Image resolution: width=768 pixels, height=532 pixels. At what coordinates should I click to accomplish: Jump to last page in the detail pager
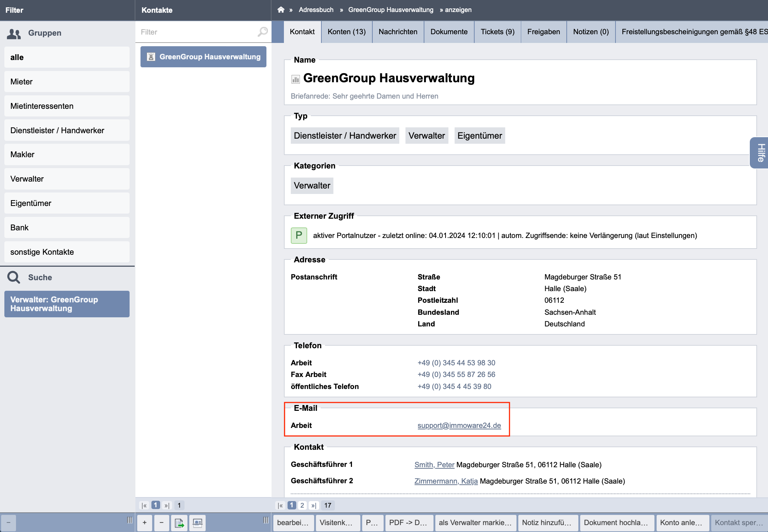[x=313, y=505]
